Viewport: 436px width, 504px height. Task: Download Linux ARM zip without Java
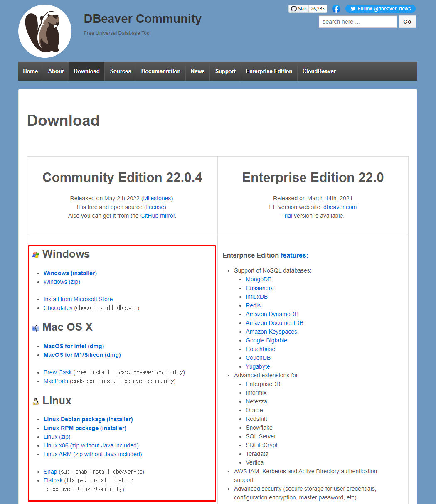pos(93,454)
